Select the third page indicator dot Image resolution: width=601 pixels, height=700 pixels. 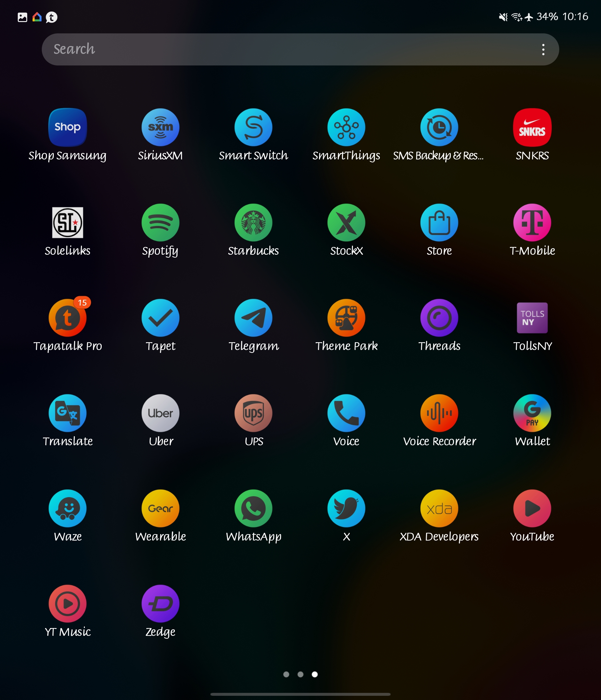point(315,674)
